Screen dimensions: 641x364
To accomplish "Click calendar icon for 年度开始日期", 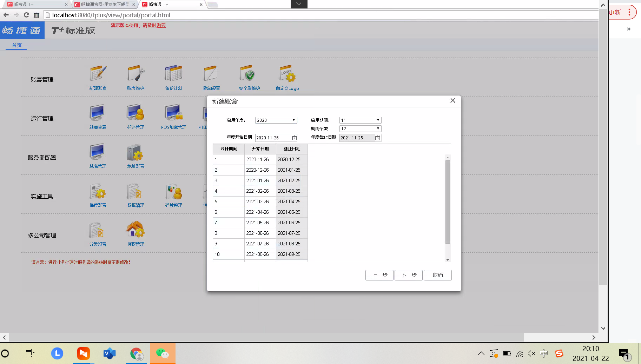I will [x=295, y=138].
